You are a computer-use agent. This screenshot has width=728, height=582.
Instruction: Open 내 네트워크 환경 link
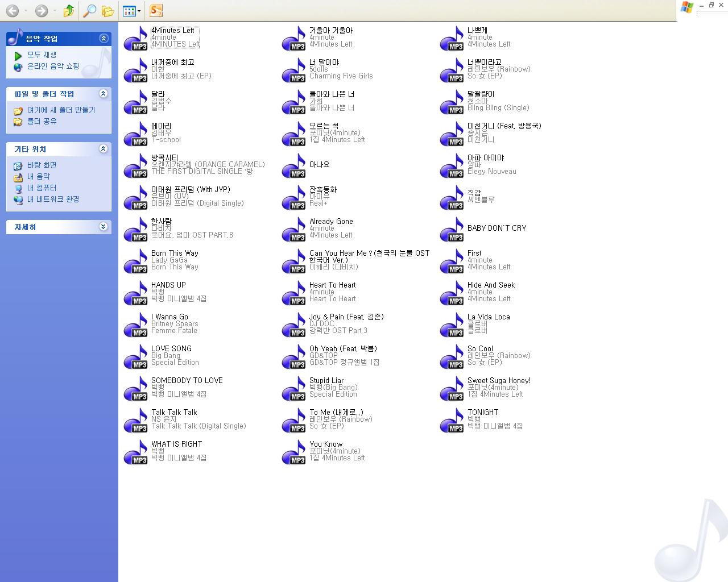tap(53, 199)
